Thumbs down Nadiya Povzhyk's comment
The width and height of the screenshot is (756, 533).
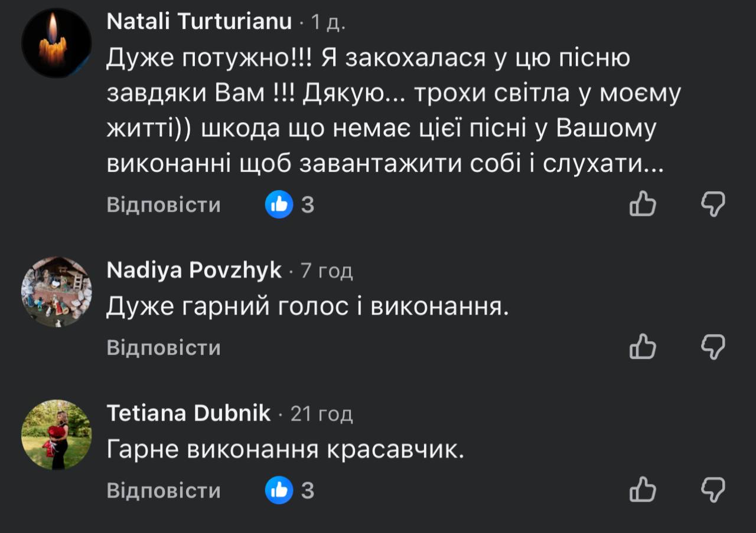tap(713, 347)
